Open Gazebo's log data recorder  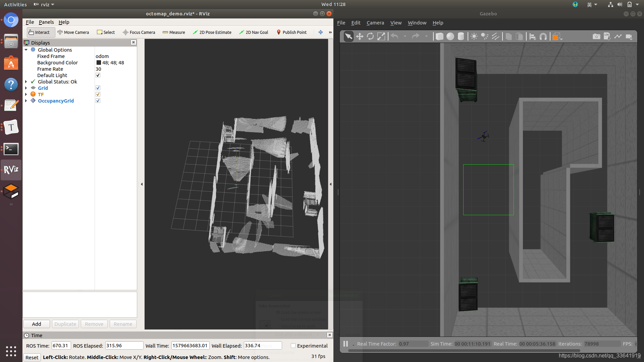pyautogui.click(x=607, y=37)
